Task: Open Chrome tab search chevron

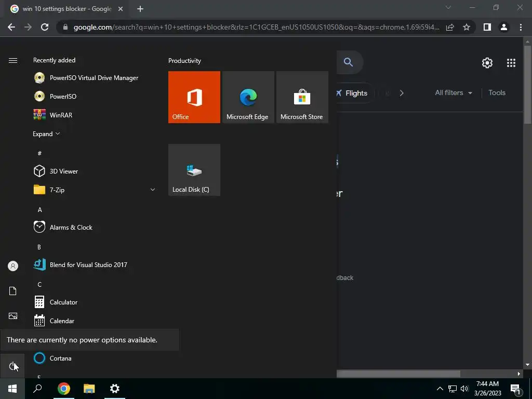Action: click(x=448, y=7)
